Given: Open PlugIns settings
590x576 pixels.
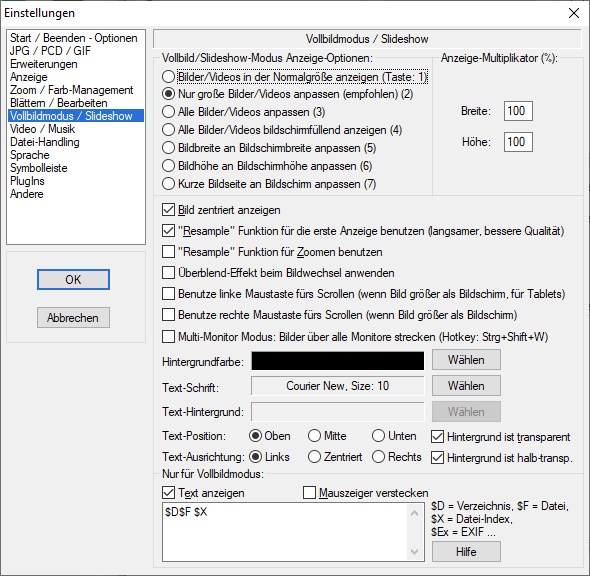Looking at the screenshot, I should point(27,181).
